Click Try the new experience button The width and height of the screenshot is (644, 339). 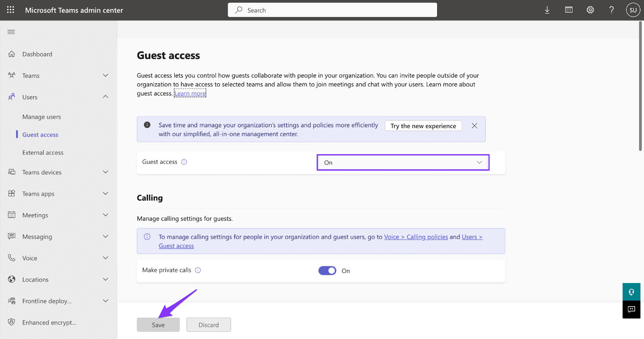tap(423, 126)
